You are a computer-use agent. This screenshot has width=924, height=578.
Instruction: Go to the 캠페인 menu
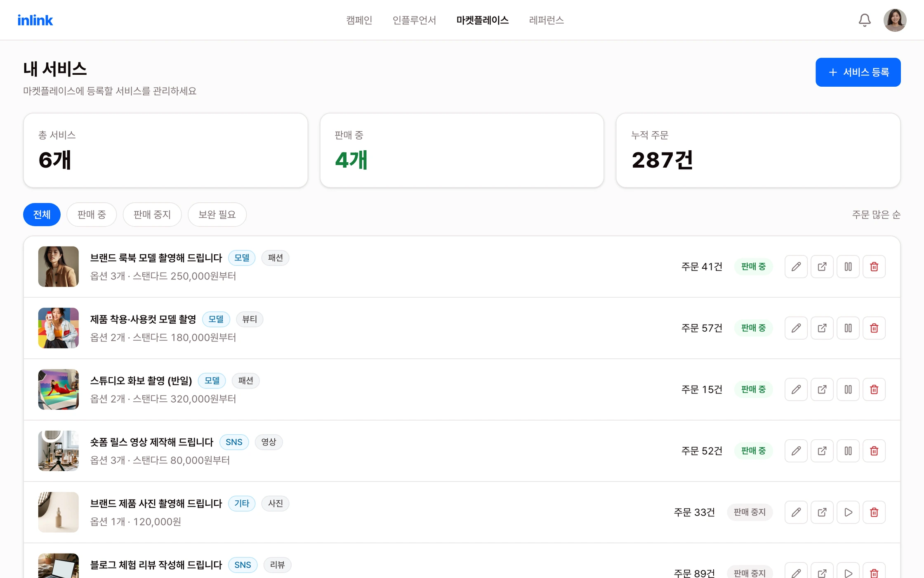[x=359, y=20]
